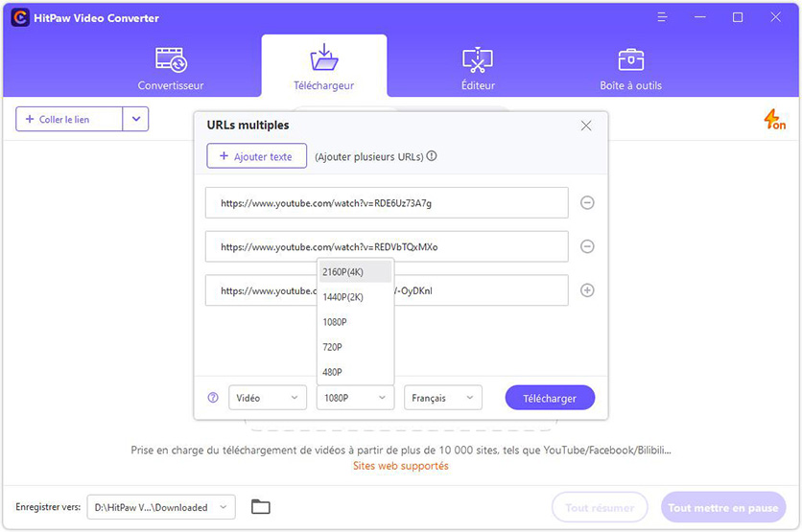This screenshot has height=532, width=802.
Task: Click the URL field ending REDVbTQxMXo
Action: click(x=387, y=247)
